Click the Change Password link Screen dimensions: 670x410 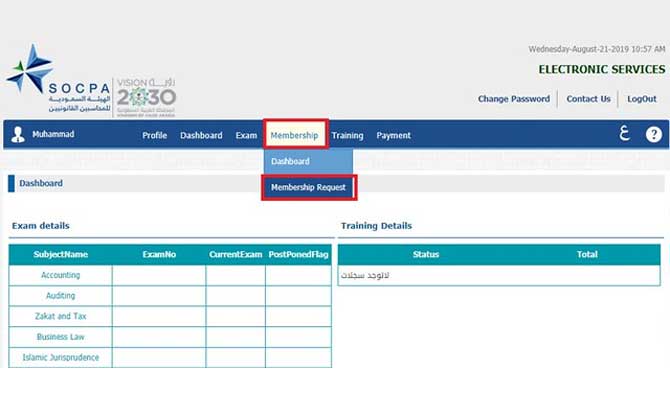513,99
